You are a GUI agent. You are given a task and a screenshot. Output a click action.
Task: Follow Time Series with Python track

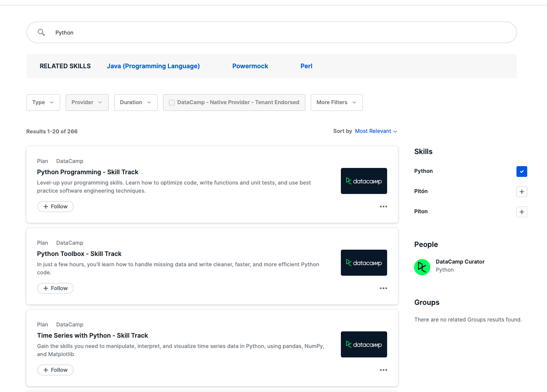pos(55,370)
